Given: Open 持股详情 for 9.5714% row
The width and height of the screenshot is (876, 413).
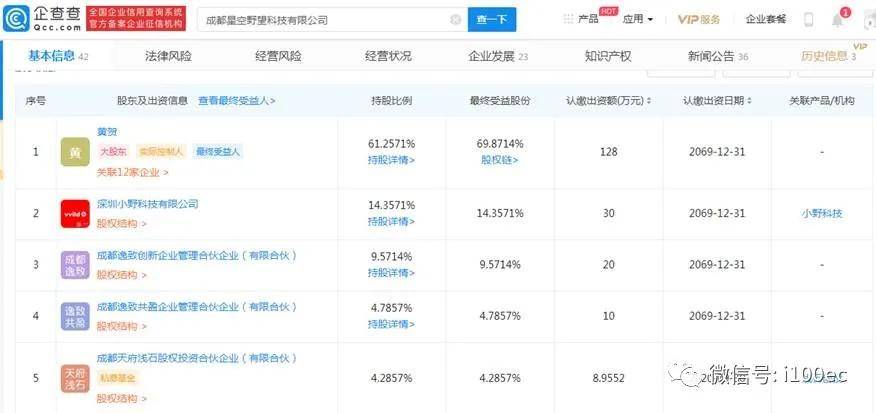Looking at the screenshot, I should (x=391, y=273).
